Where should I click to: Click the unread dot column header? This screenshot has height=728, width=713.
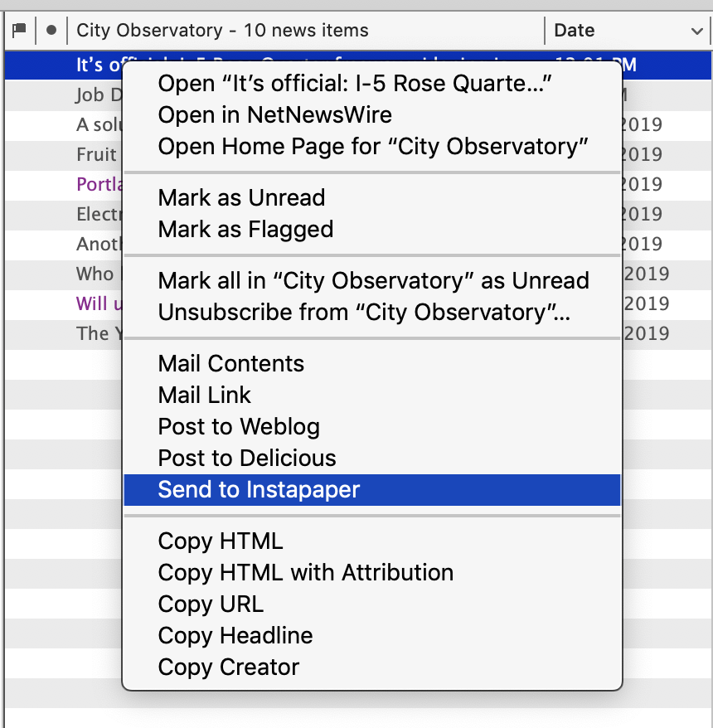[x=51, y=31]
